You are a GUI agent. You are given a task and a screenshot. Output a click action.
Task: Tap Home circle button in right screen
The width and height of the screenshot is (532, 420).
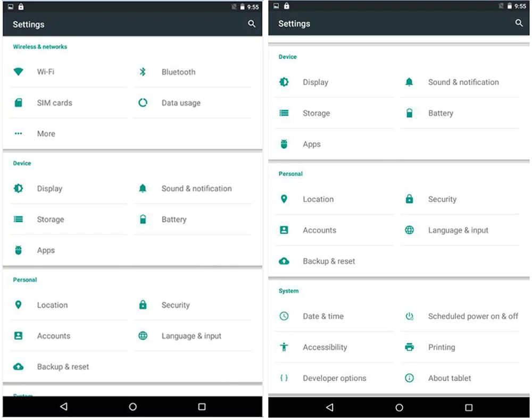click(400, 407)
